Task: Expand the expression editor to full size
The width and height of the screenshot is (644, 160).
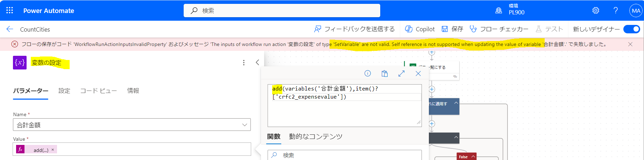Action: [401, 73]
